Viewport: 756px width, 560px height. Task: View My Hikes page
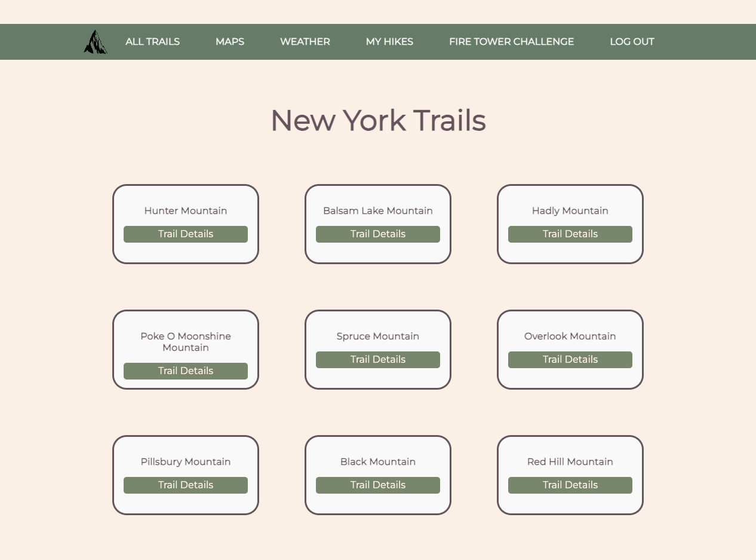pos(389,42)
